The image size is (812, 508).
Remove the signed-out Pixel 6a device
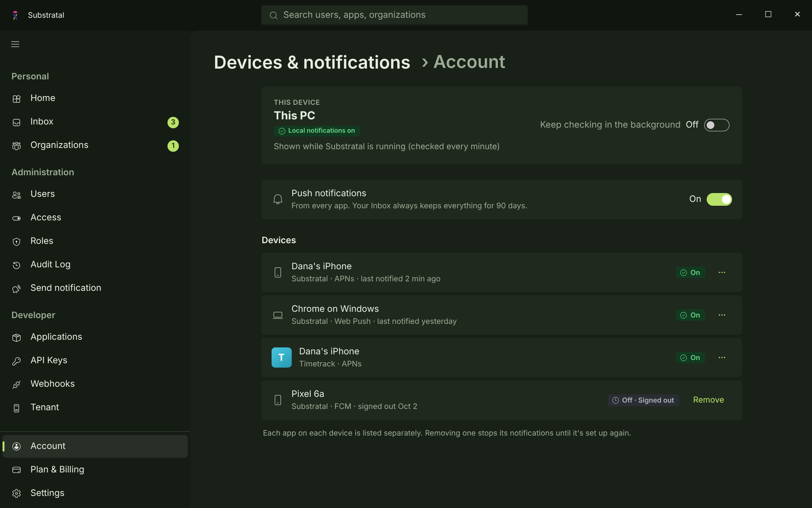pyautogui.click(x=708, y=400)
